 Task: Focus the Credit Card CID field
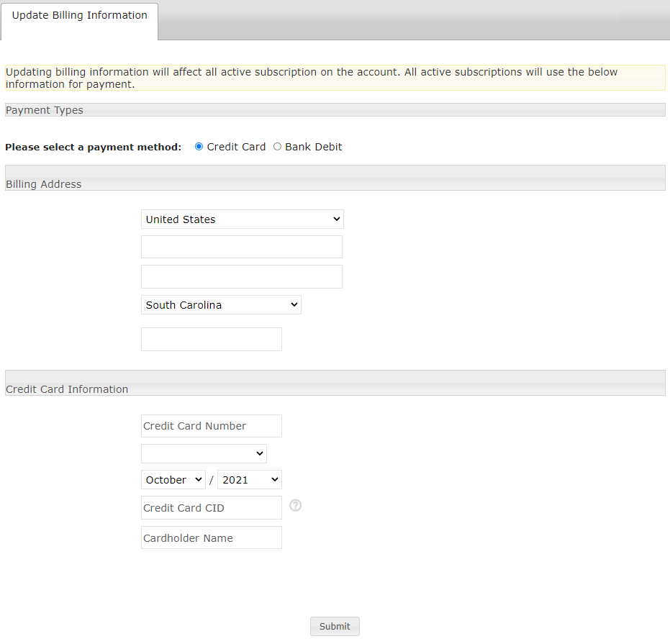211,508
